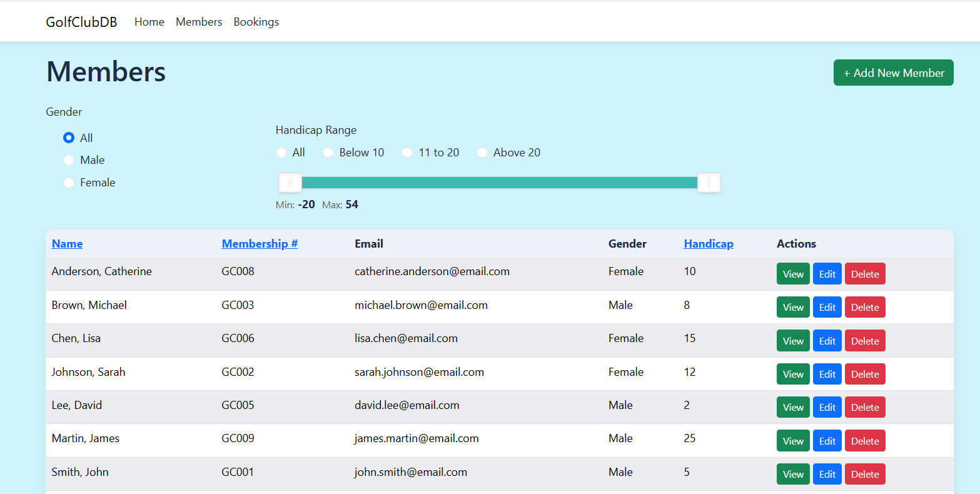Select the All handicap range option
This screenshot has width=980, height=494.
[281, 153]
